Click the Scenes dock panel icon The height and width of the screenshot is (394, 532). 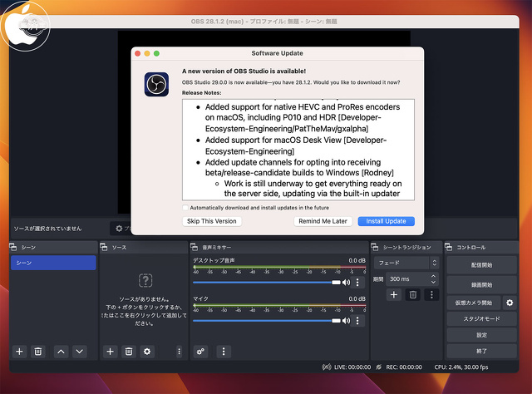[x=13, y=247]
